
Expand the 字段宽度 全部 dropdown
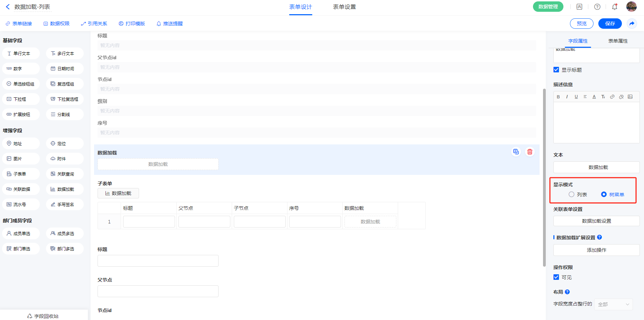613,304
